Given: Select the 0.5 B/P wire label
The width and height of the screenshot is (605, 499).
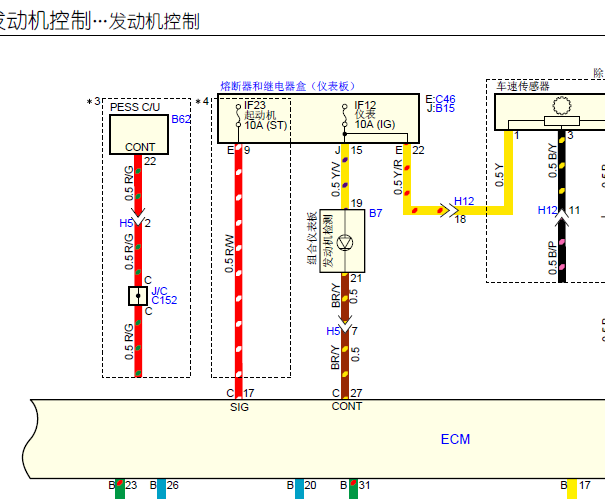Looking at the screenshot, I should click(x=553, y=258).
